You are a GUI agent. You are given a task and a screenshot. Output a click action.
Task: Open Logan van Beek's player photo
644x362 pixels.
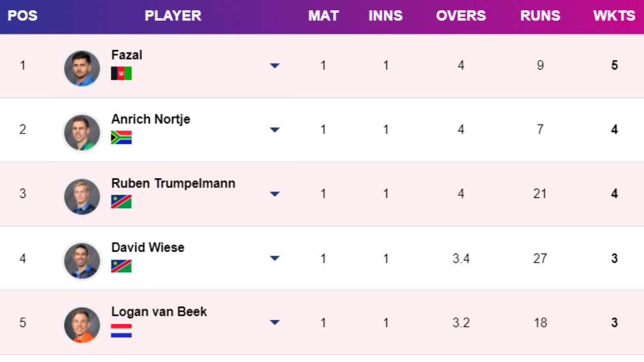coord(82,325)
